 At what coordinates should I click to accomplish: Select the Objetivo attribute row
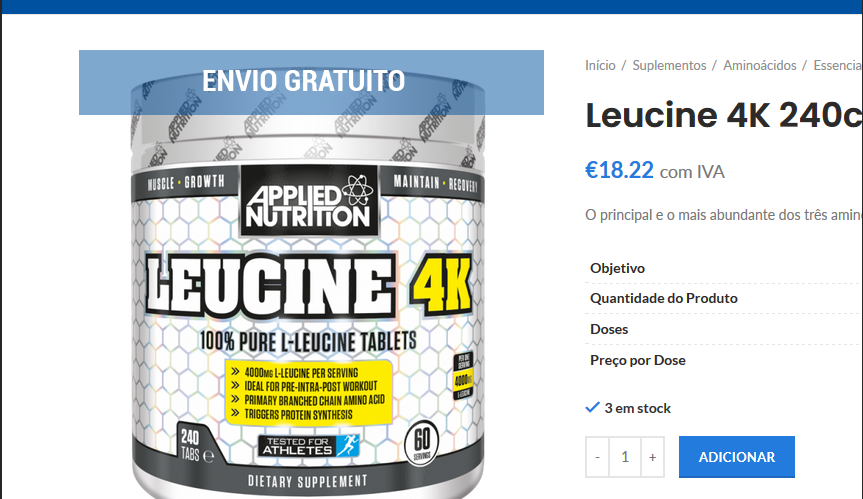(724, 268)
